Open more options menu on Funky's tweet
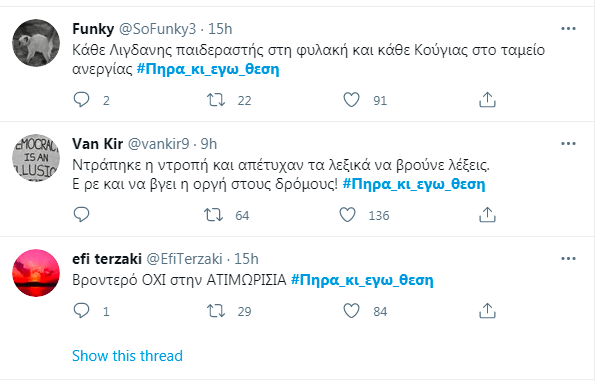This screenshot has width=613, height=381. coord(568,29)
